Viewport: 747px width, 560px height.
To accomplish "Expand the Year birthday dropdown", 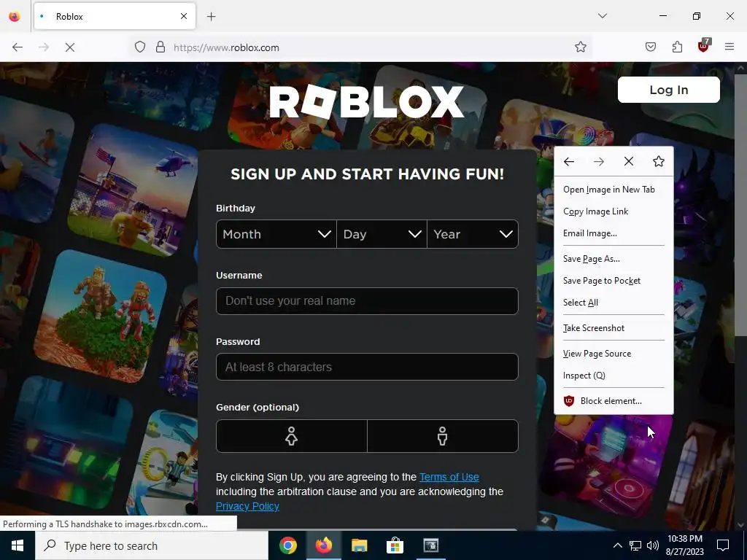I will pyautogui.click(x=473, y=234).
